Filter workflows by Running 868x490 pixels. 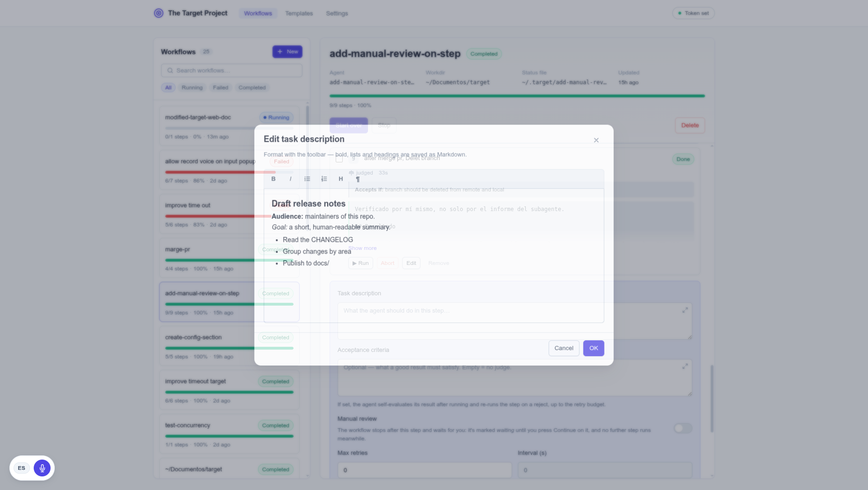click(192, 88)
